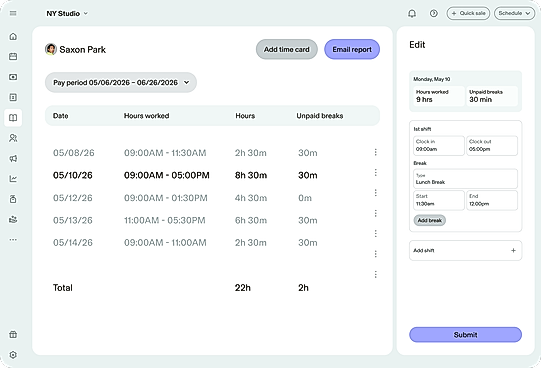Open the clients people icon

click(13, 138)
